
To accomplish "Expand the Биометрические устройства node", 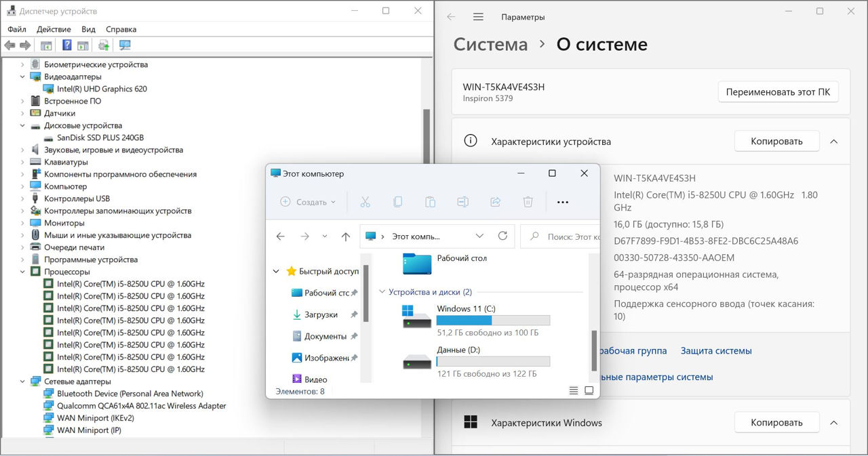I will [x=22, y=64].
